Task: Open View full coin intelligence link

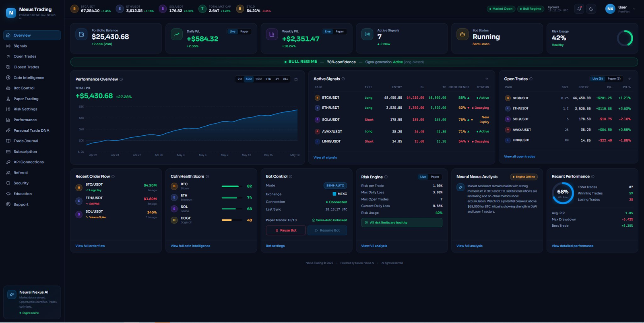Action: [x=190, y=246]
